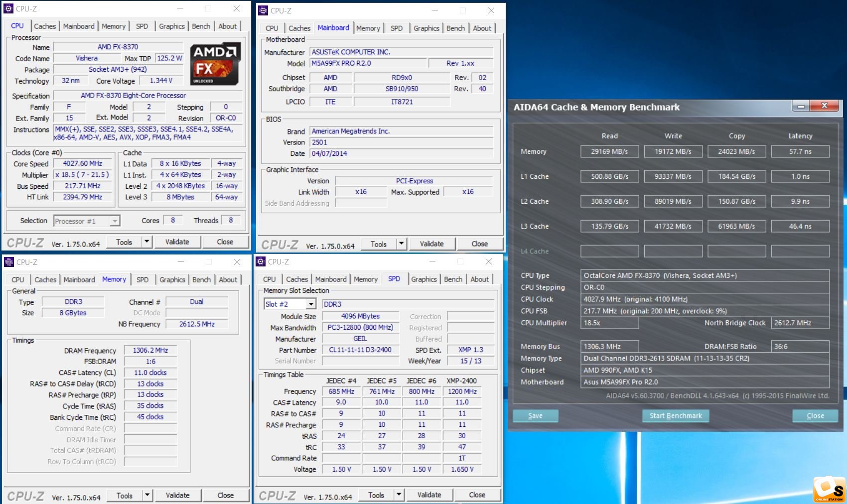Click the M5A99FX PRO R2.0 model field

click(368, 63)
